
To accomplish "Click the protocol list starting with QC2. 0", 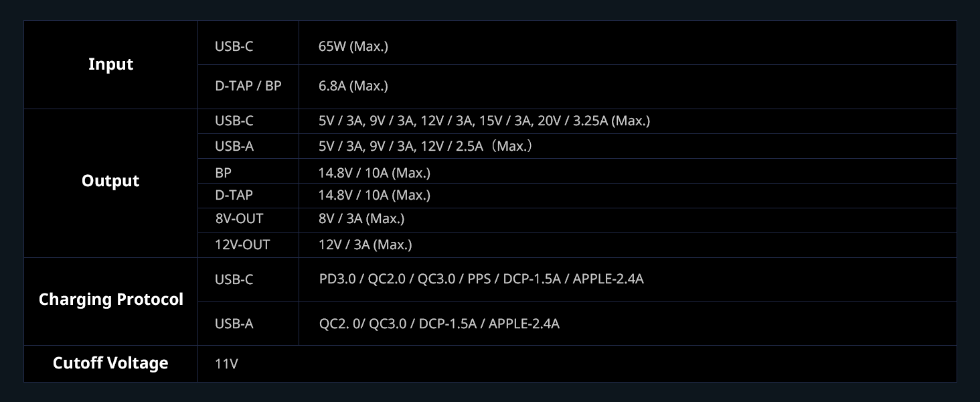I will point(439,324).
